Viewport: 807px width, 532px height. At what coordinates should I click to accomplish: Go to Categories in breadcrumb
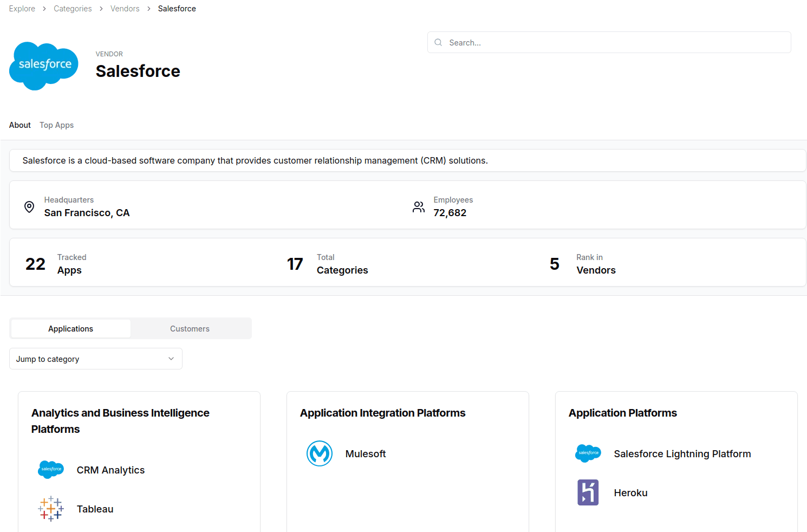tap(73, 9)
